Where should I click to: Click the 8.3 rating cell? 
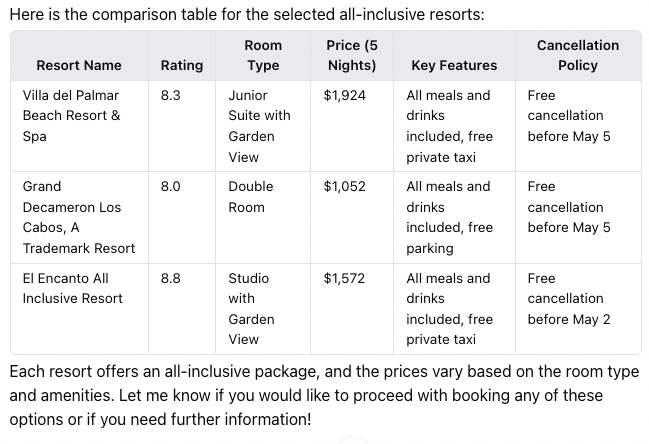pyautogui.click(x=170, y=96)
